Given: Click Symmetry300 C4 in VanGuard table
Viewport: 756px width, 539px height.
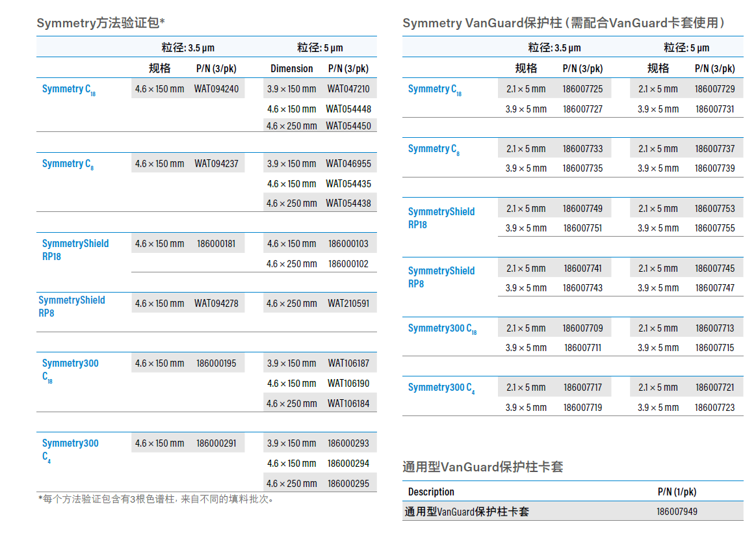Looking at the screenshot, I should point(441,388).
